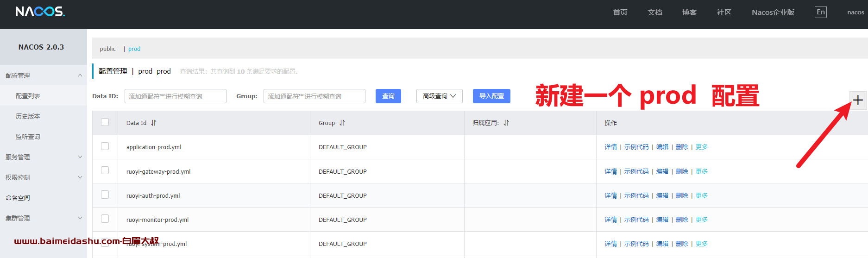This screenshot has height=258, width=868.
Task: Open 更多 for ruoyi-monitor-prod.yml
Action: tap(702, 220)
